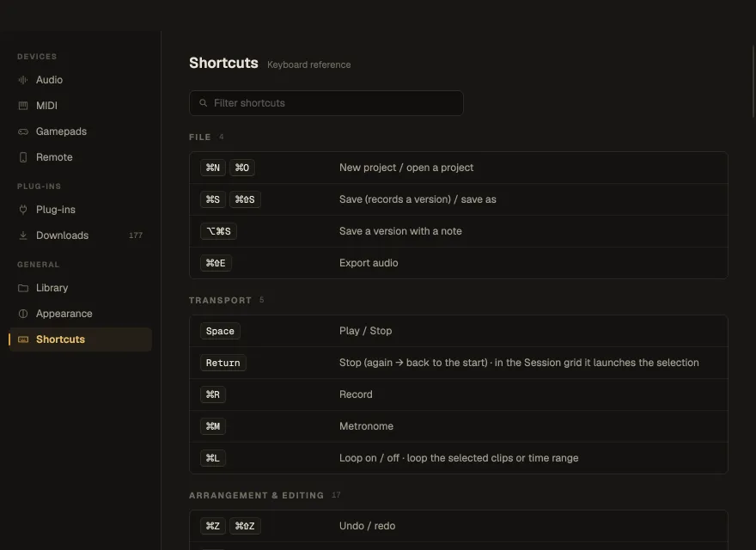Click the Audio waveform icon in sidebar
This screenshot has height=550, width=756.
(x=22, y=80)
